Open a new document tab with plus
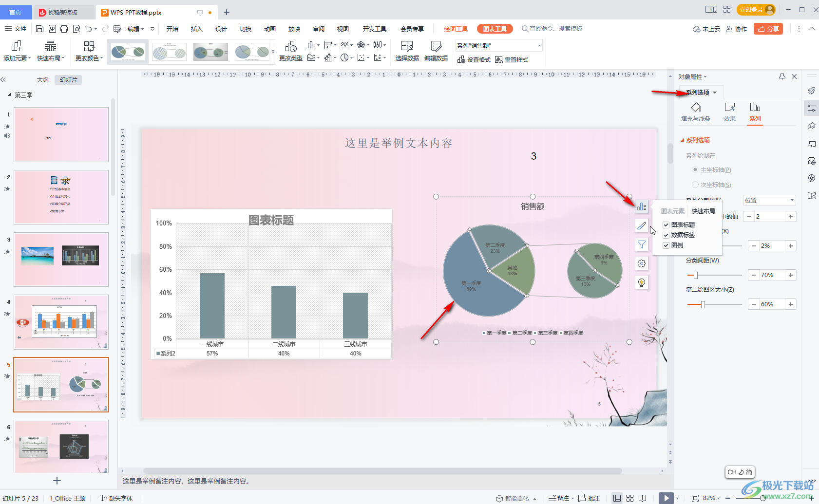Image resolution: width=819 pixels, height=504 pixels. pos(227,12)
